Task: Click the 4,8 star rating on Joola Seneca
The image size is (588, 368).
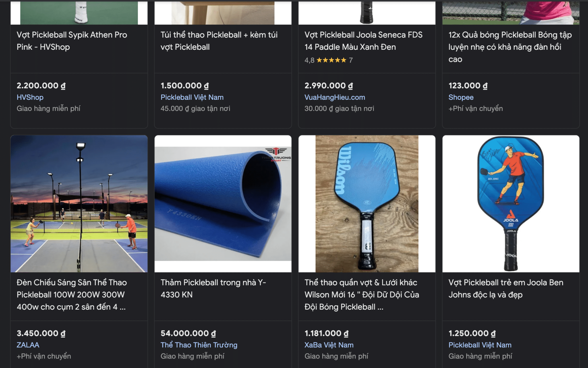Action: point(328,60)
